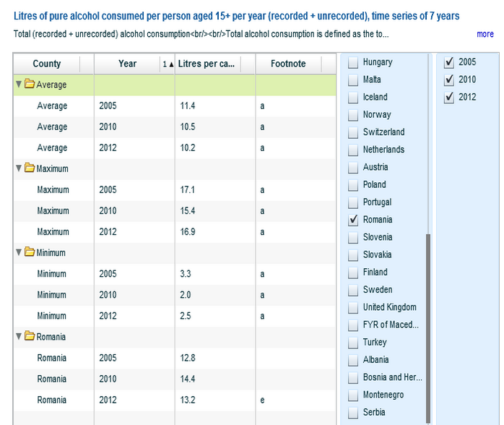Viewport: 504px width, 425px height.
Task: Sort by the Footnote column header
Action: tap(288, 64)
